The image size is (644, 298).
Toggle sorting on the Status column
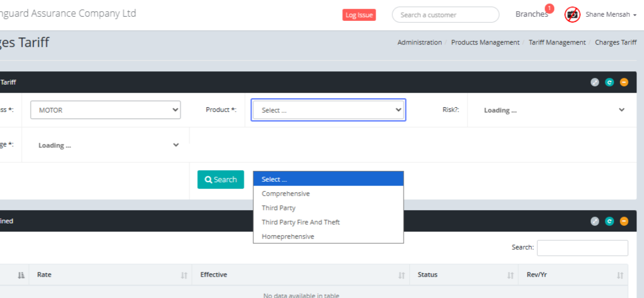click(464, 275)
